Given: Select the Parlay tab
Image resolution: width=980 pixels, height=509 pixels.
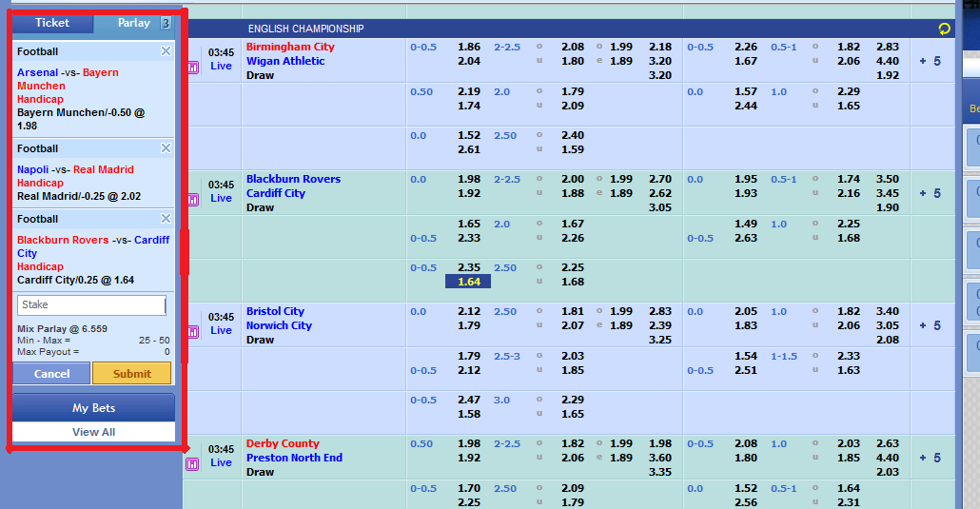Looking at the screenshot, I should tap(133, 23).
